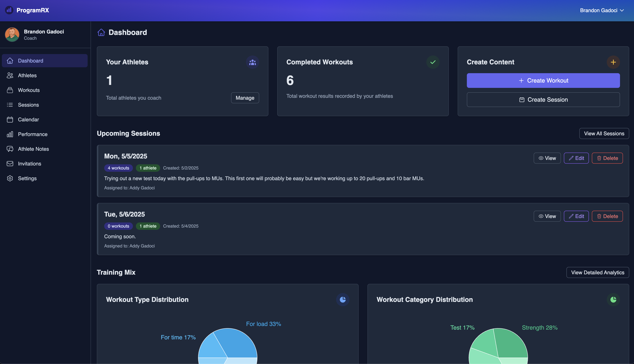View the Mon, 5/5/2025 session

point(547,158)
